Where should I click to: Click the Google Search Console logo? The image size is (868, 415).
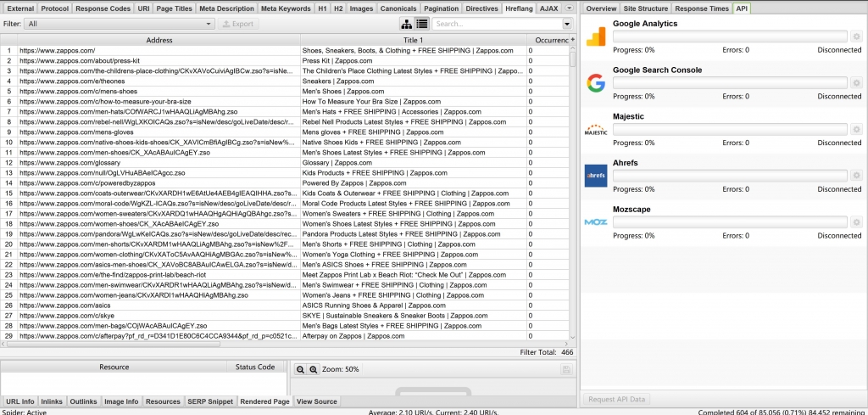point(596,83)
